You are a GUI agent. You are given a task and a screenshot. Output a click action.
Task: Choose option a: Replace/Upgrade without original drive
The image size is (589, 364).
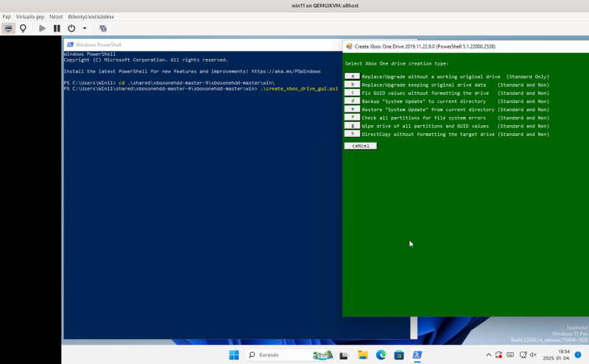pyautogui.click(x=352, y=76)
